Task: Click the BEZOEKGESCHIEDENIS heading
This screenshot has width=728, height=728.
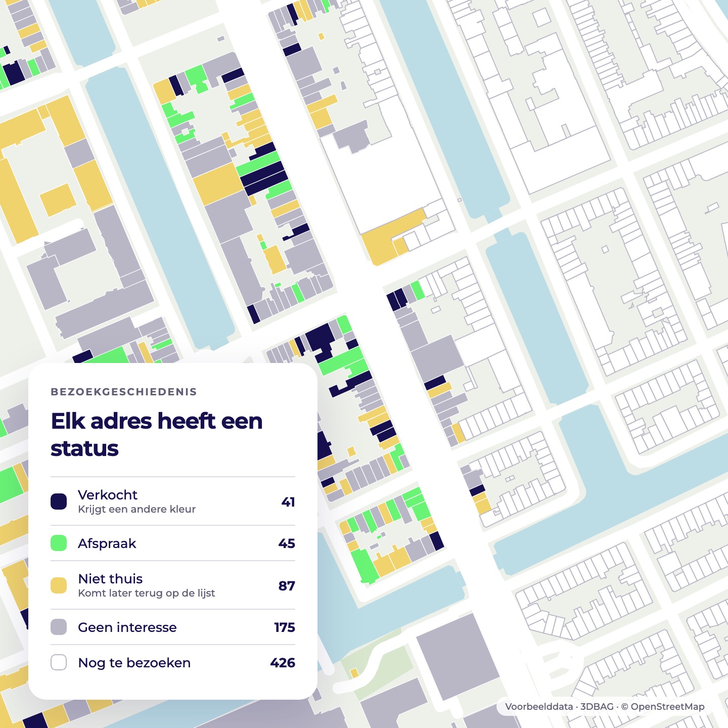Action: point(124,392)
